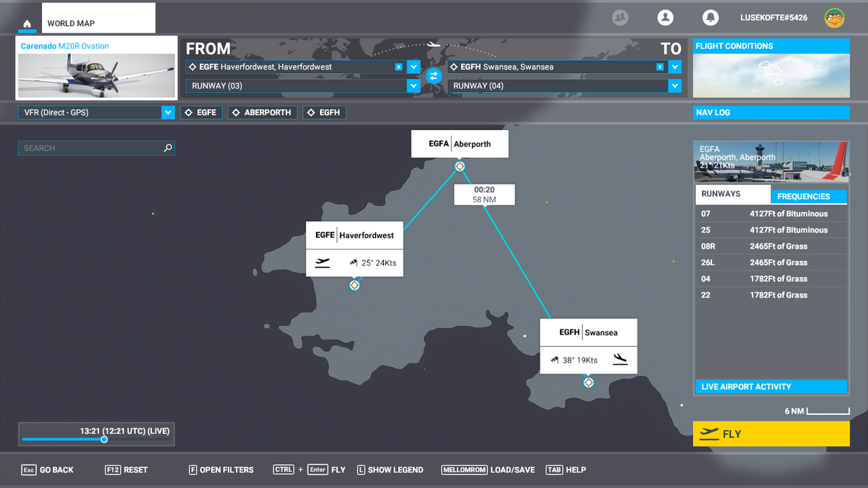Image resolution: width=868 pixels, height=488 pixels.
Task: Select runway 25 row
Action: tap(771, 230)
